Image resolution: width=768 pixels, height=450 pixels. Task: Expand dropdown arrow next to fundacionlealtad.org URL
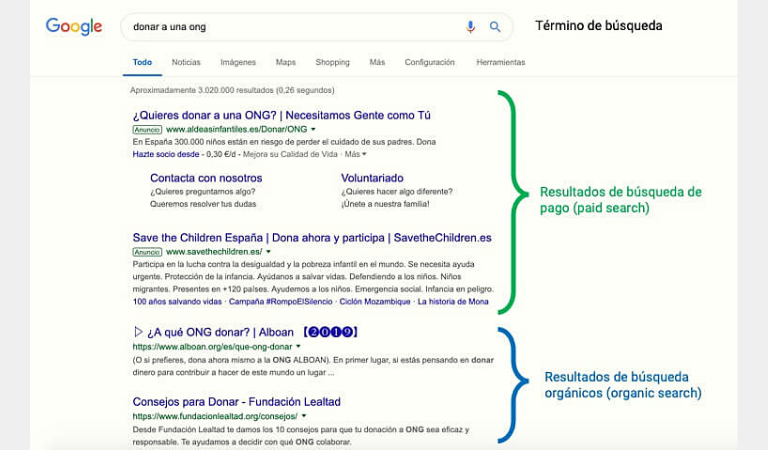(x=304, y=416)
